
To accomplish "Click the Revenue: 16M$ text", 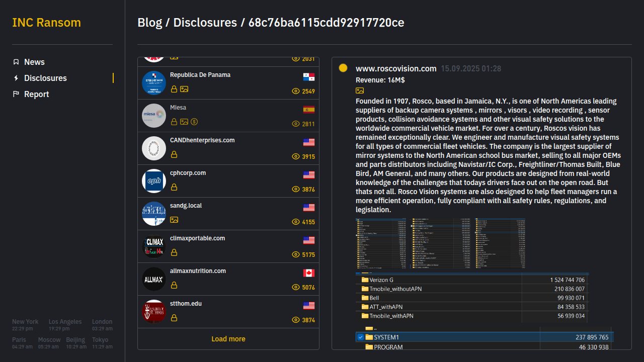I will 380,80.
